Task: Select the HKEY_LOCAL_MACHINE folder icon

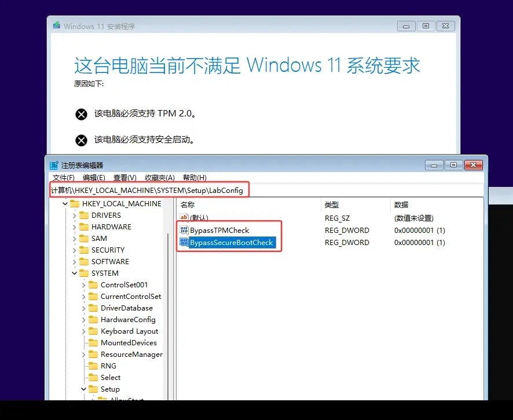Action: pos(75,203)
